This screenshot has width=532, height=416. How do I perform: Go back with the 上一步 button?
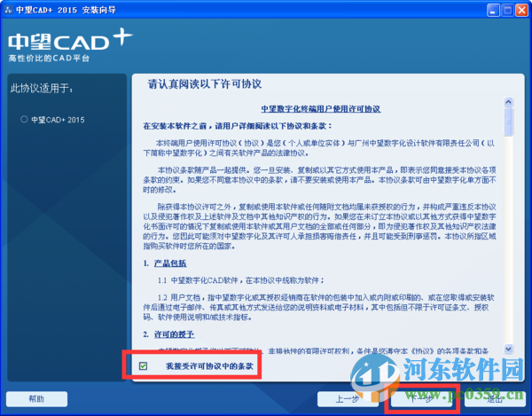(348, 399)
